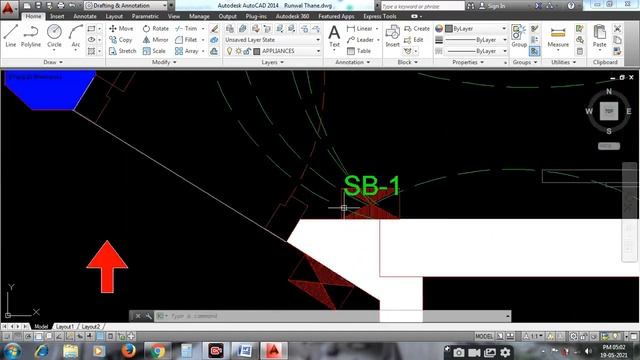The width and height of the screenshot is (640, 360).
Task: Choose the Scale command
Action: (x=154, y=51)
